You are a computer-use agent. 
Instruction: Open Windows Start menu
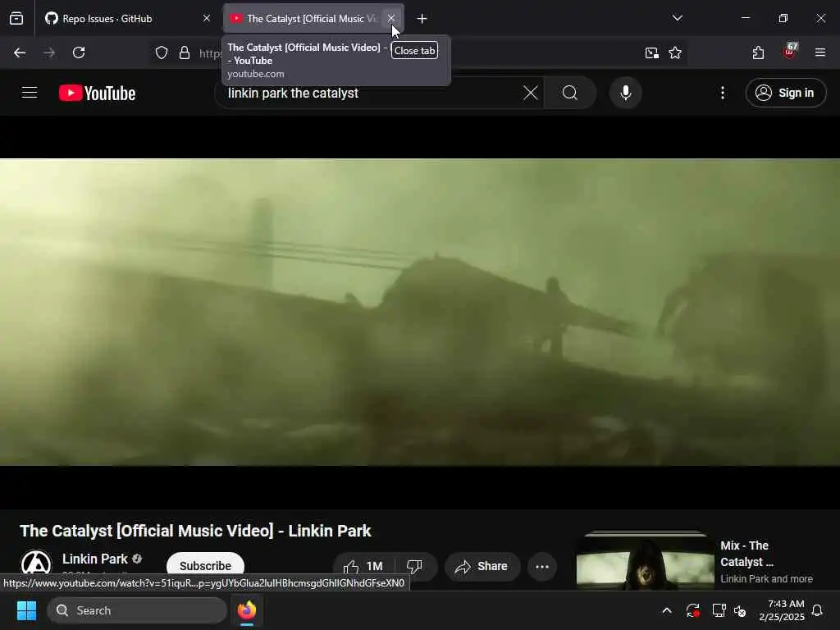pos(26,610)
